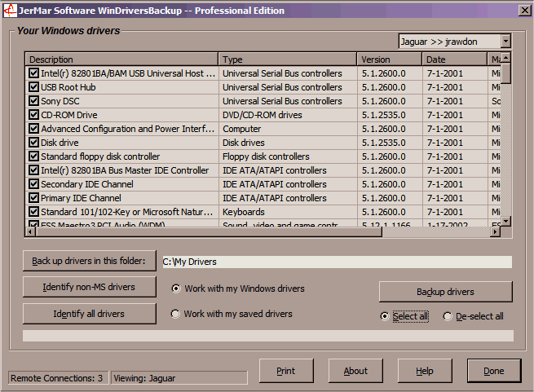Click the Done button
This screenshot has height=392, width=534.
(x=494, y=371)
